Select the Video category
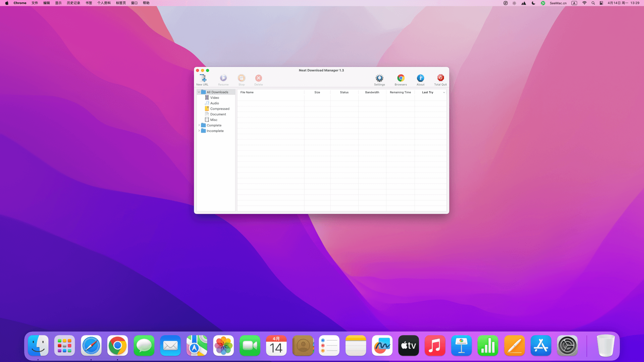 tap(215, 98)
